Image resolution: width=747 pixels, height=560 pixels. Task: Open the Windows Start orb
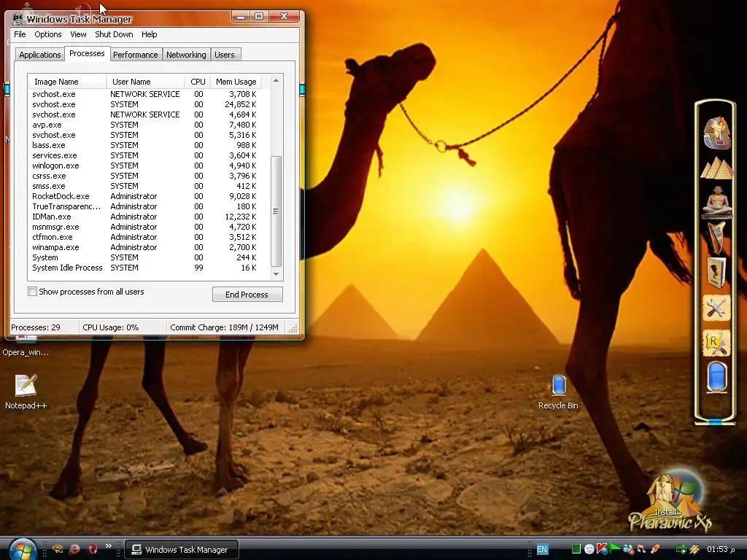pyautogui.click(x=22, y=550)
